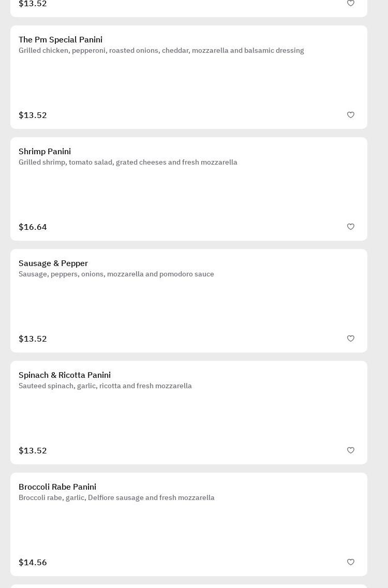The height and width of the screenshot is (588, 388).
Task: Click the broccoli rabe, Delfiore sausage description
Action: click(x=116, y=498)
